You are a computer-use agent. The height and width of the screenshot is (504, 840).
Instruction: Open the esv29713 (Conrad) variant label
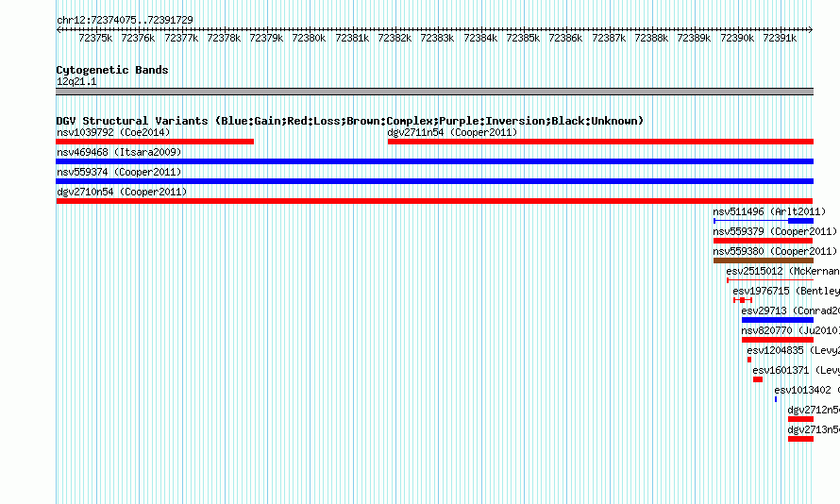point(791,311)
